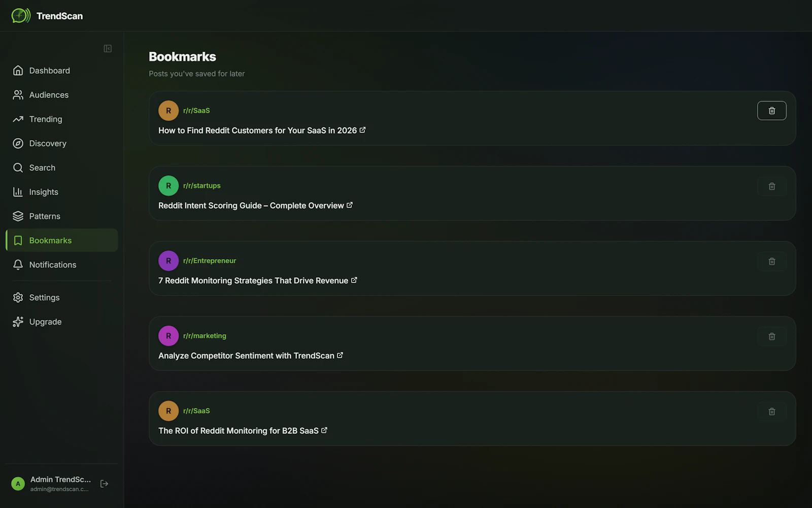The image size is (812, 508).
Task: Click the magenta R avatar for r/marketing
Action: tap(168, 336)
